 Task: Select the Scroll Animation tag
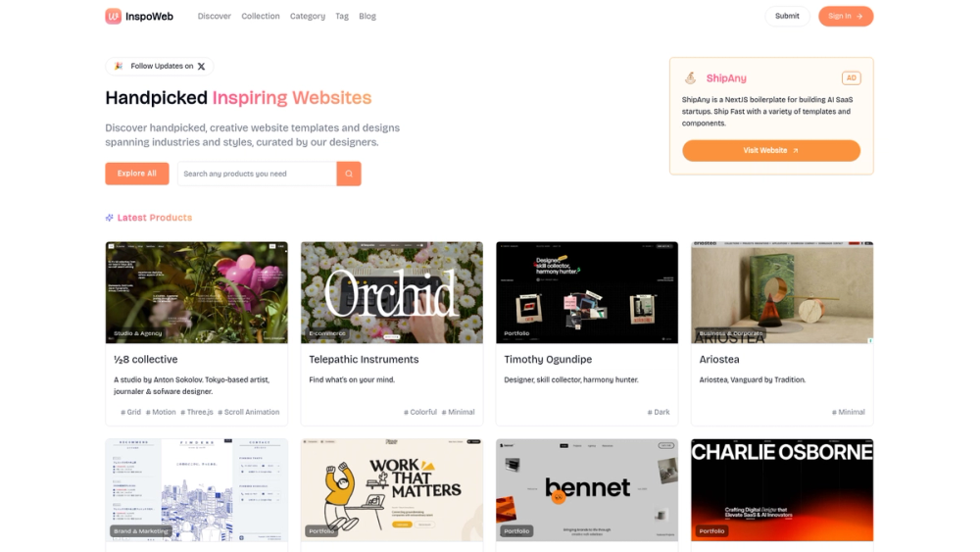[249, 412]
